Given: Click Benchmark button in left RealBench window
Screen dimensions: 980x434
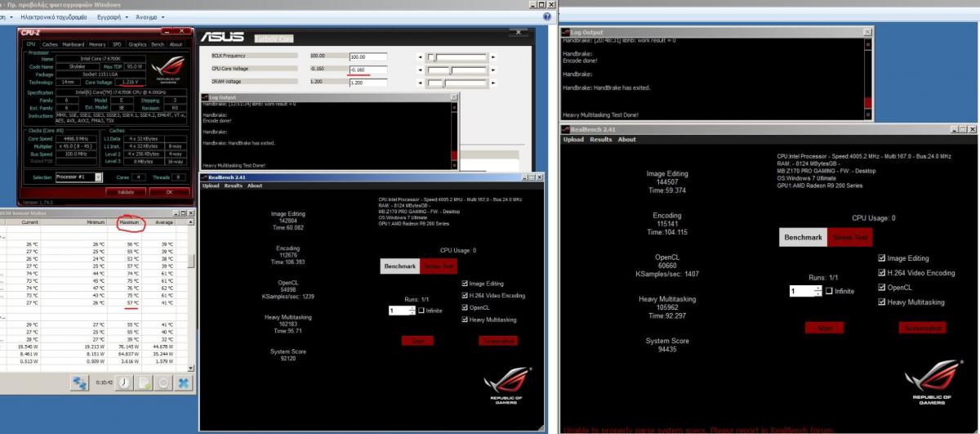Looking at the screenshot, I should pyautogui.click(x=400, y=266).
